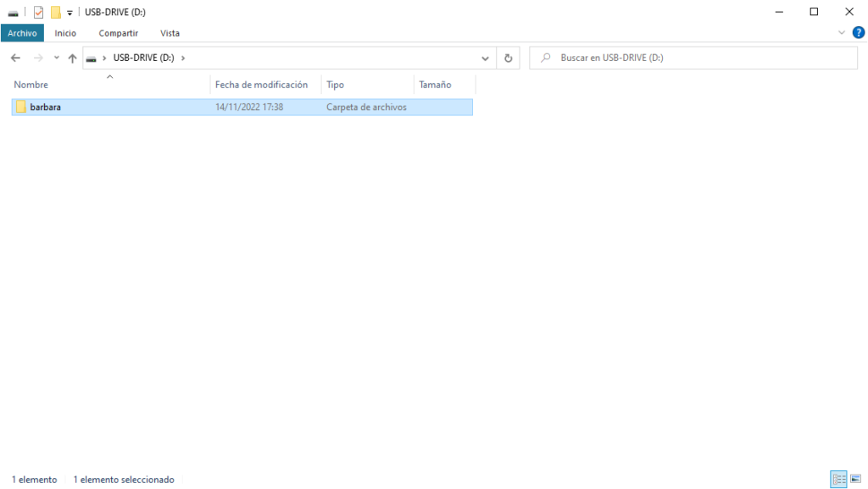Open the Compartir ribbon tab
The height and width of the screenshot is (489, 868).
[x=117, y=33]
